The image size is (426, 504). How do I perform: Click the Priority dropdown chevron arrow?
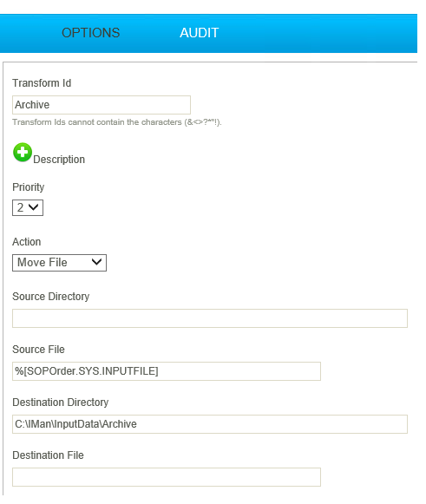[34, 207]
